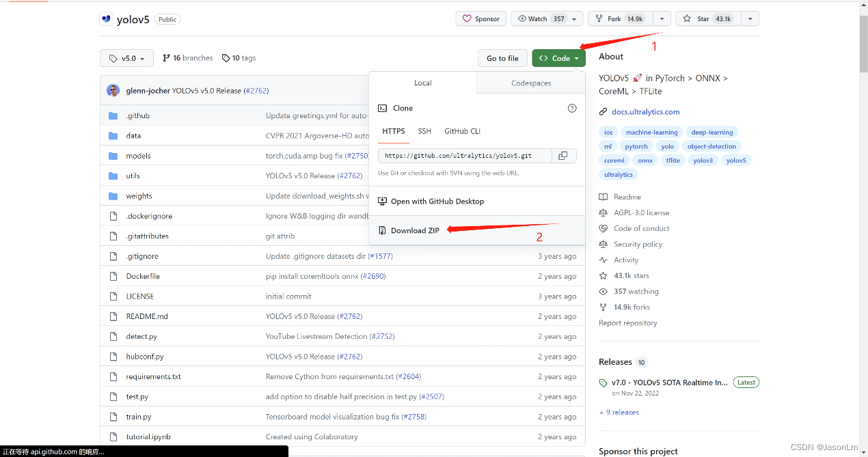The height and width of the screenshot is (457, 868).
Task: Click the terminal icon beside Clone
Action: [383, 108]
